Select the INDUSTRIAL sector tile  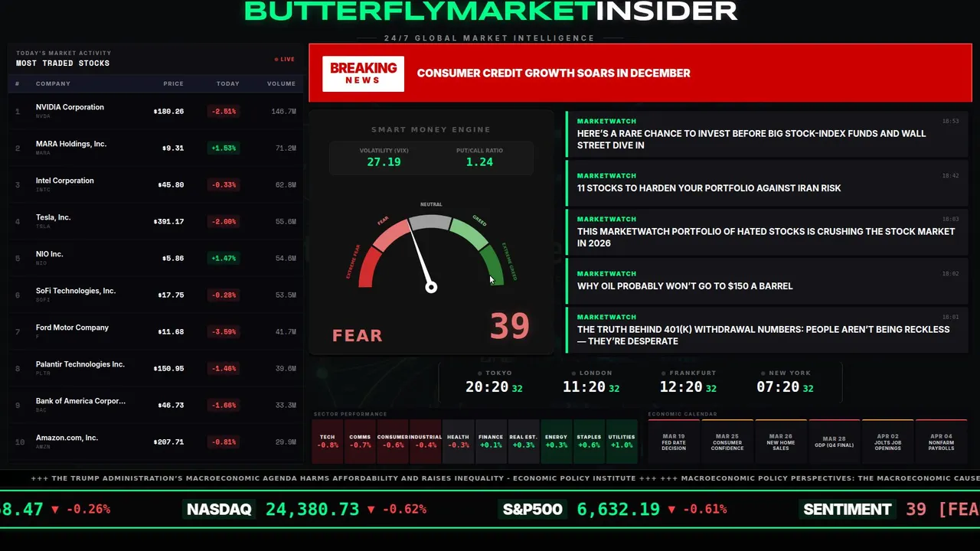click(426, 442)
